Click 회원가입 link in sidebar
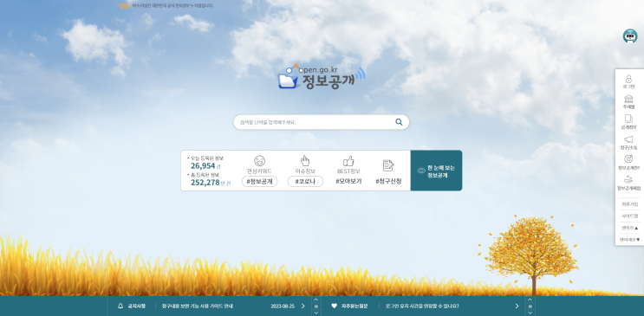The height and width of the screenshot is (316, 644). [x=629, y=204]
